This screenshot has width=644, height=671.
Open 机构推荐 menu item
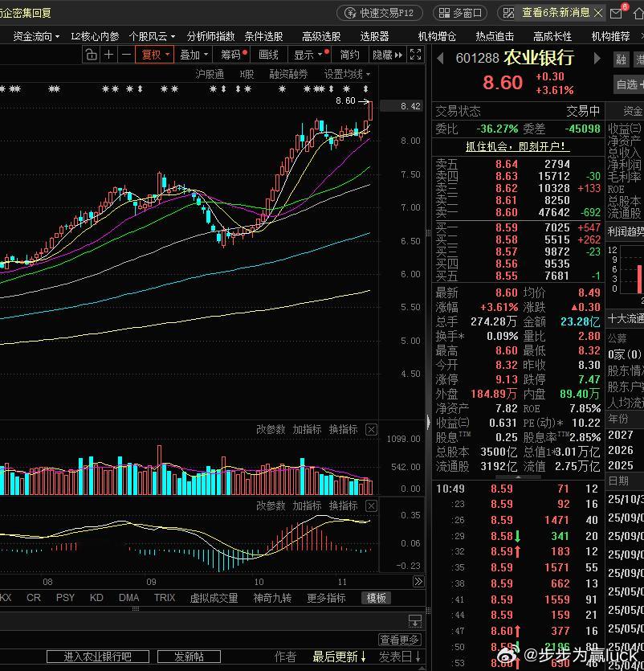(610, 36)
